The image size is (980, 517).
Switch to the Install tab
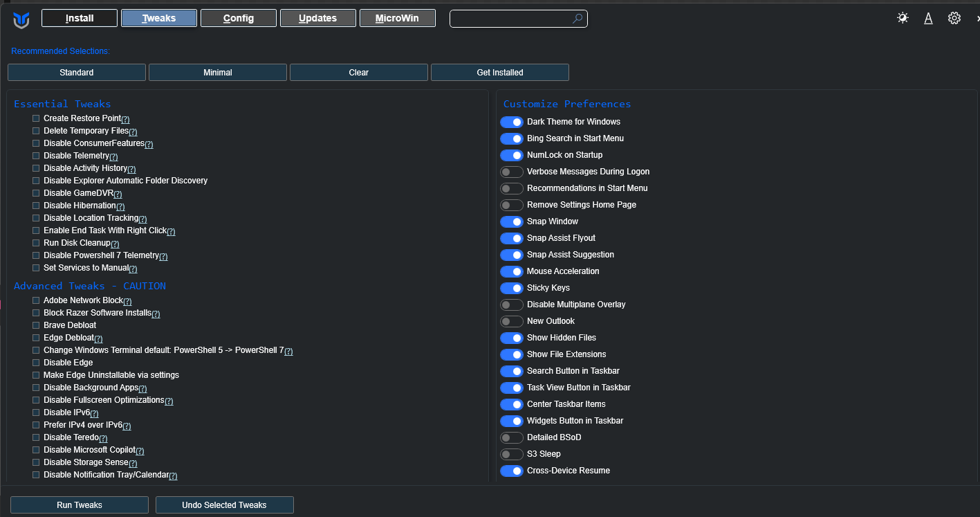coord(79,18)
